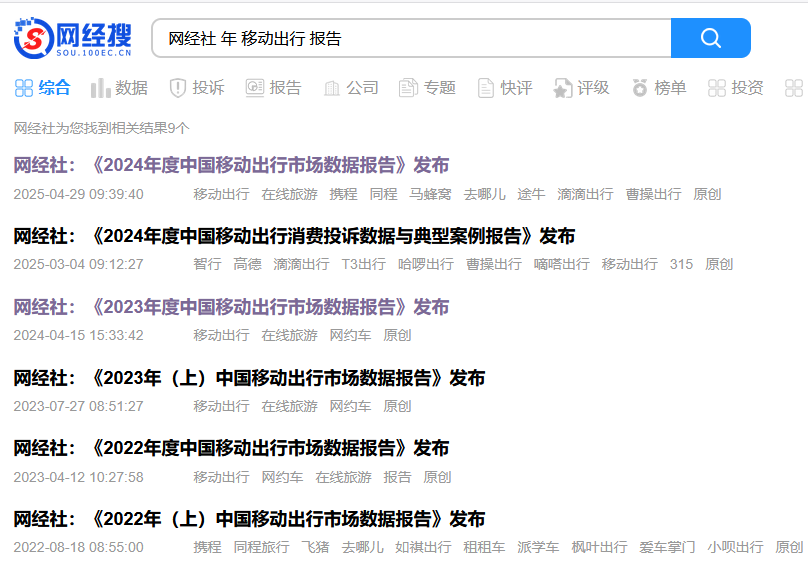
Task: Click the 综合 grid icon
Action: pos(24,88)
